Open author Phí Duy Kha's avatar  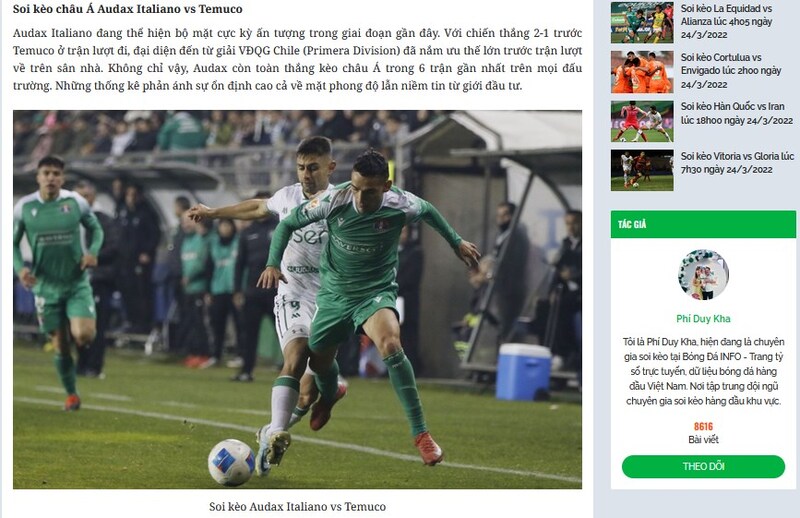pos(703,275)
